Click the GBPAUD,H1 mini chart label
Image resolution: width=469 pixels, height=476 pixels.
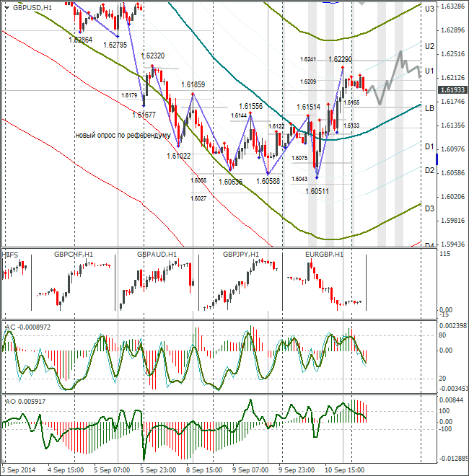(x=157, y=255)
